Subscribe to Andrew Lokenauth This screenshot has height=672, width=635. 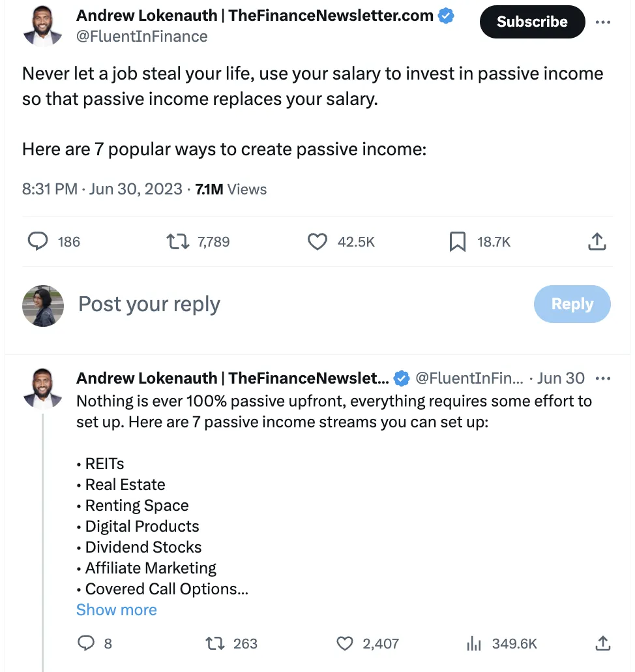[532, 22]
